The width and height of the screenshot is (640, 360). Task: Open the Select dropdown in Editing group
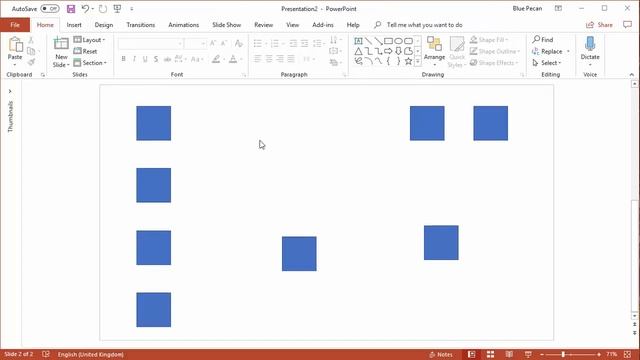547,63
